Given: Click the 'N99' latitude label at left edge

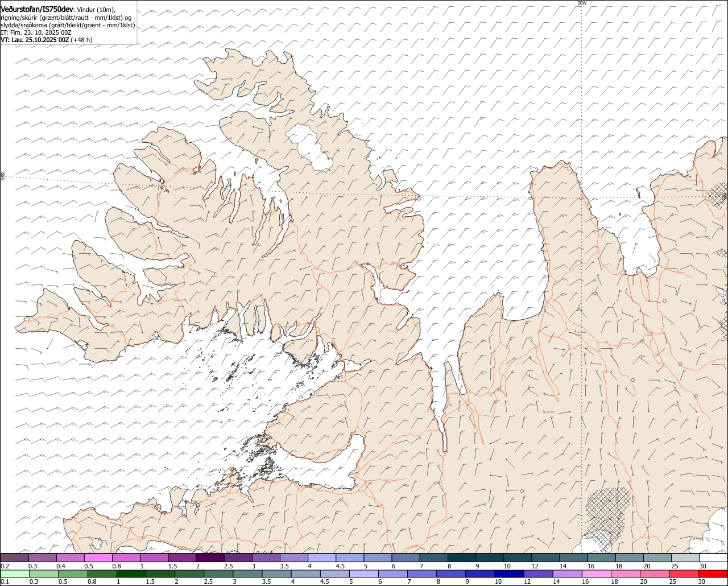Looking at the screenshot, I should (x=3, y=177).
